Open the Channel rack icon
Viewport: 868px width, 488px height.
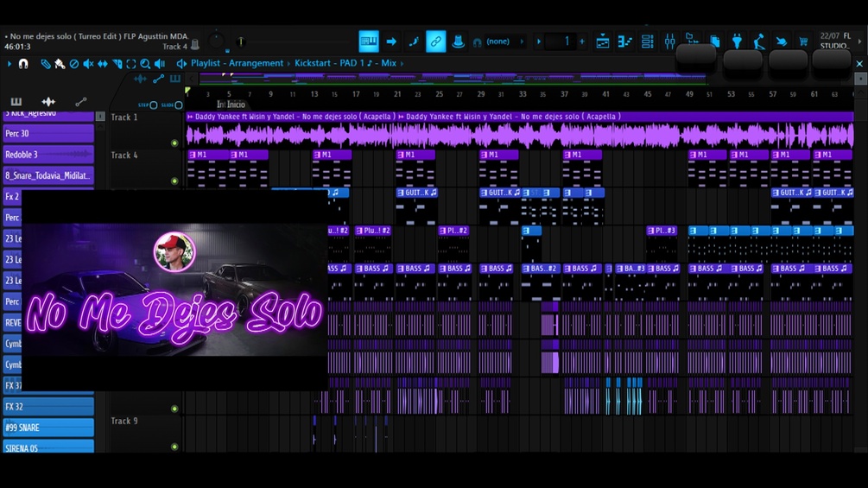tap(647, 41)
